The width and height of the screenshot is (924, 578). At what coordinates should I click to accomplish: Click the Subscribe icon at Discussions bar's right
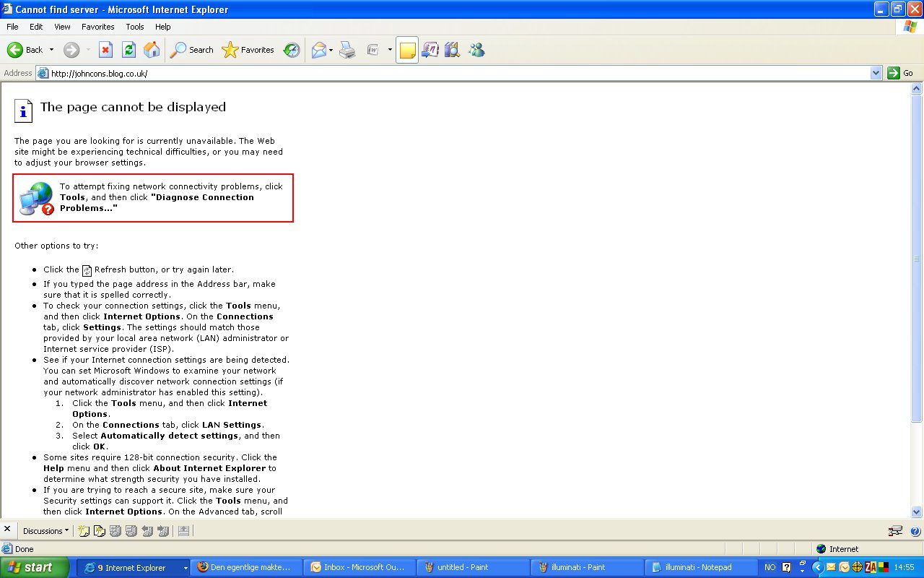(184, 531)
